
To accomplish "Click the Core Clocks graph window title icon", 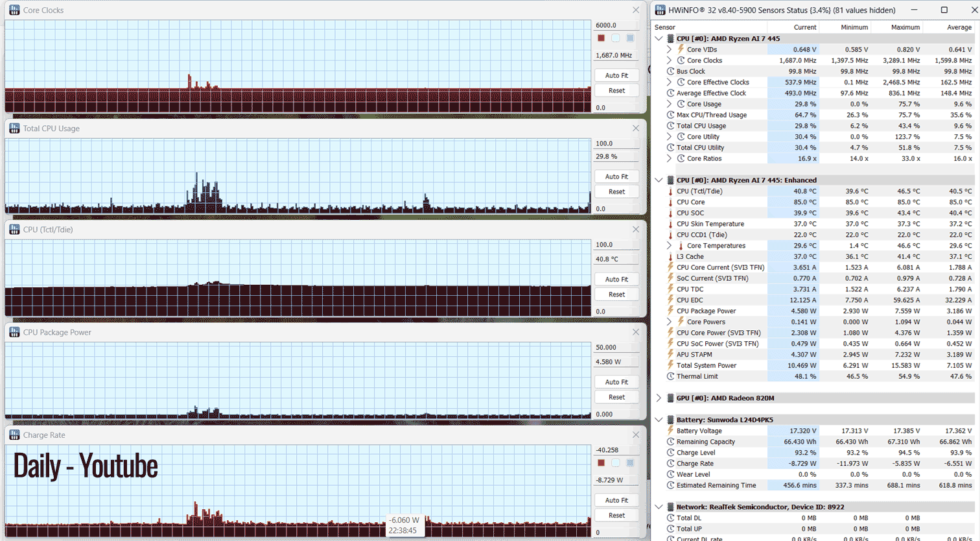I will [14, 10].
